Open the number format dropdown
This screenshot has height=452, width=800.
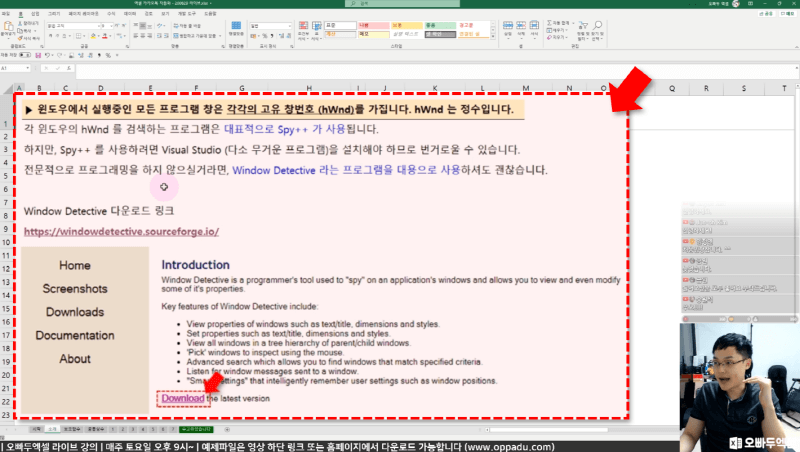pyautogui.click(x=290, y=26)
